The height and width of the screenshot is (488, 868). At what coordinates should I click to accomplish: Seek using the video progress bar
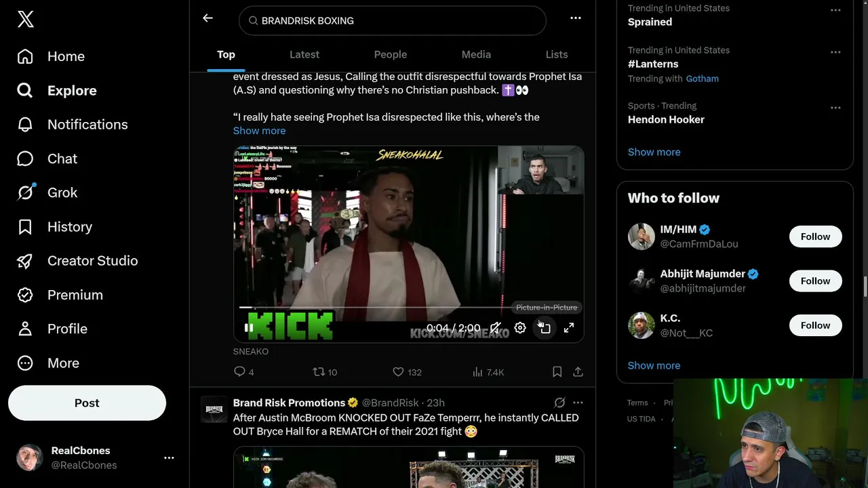(x=409, y=308)
